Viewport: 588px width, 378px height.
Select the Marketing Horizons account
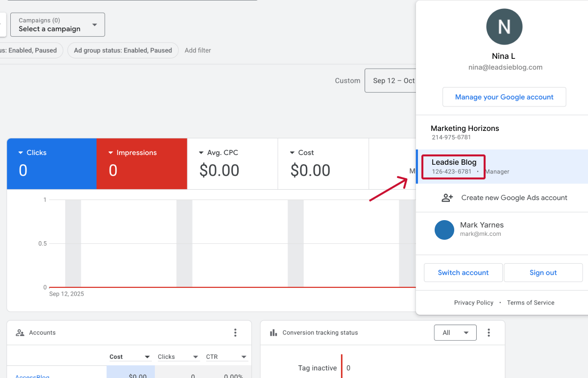465,132
